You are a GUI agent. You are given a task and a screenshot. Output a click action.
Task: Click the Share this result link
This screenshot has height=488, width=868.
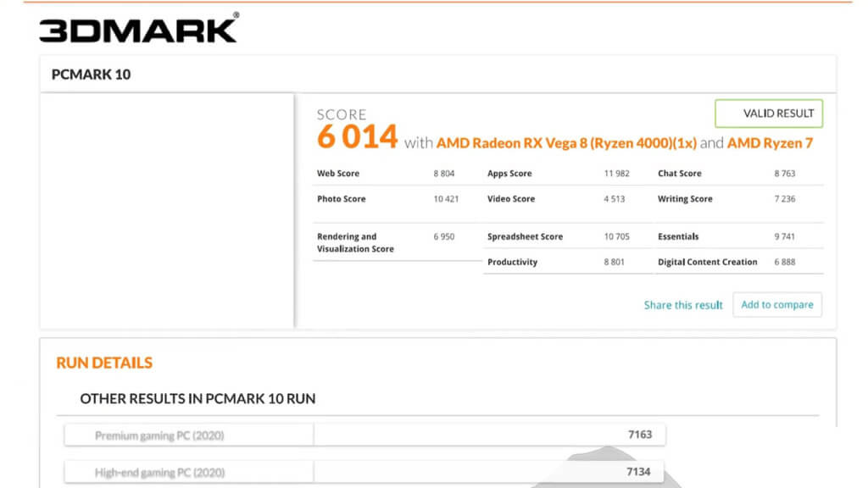(683, 305)
